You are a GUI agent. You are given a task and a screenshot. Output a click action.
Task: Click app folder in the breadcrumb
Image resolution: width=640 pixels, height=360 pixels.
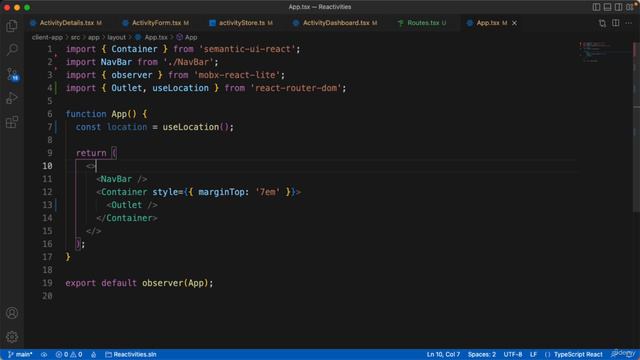coord(93,37)
